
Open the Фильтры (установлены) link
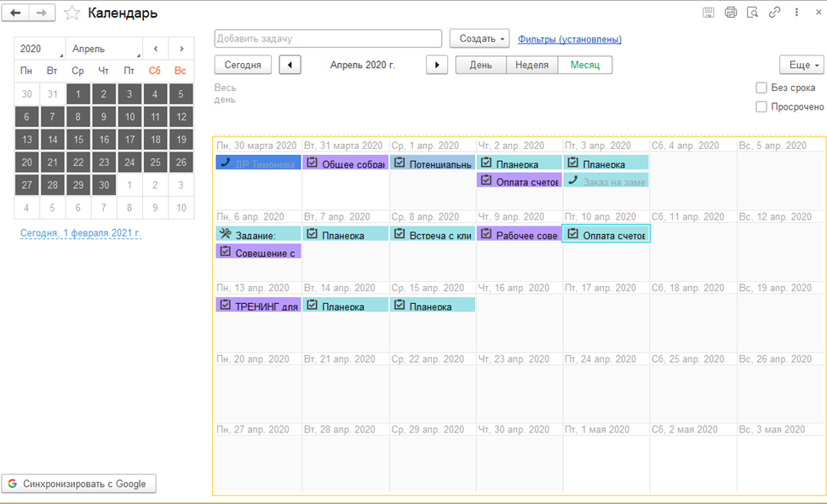pyautogui.click(x=569, y=39)
